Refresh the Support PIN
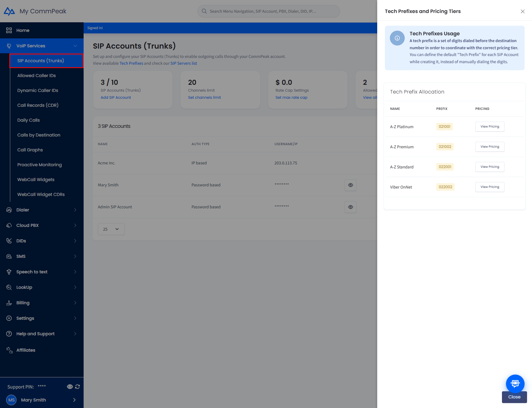532x408 pixels. coord(77,387)
